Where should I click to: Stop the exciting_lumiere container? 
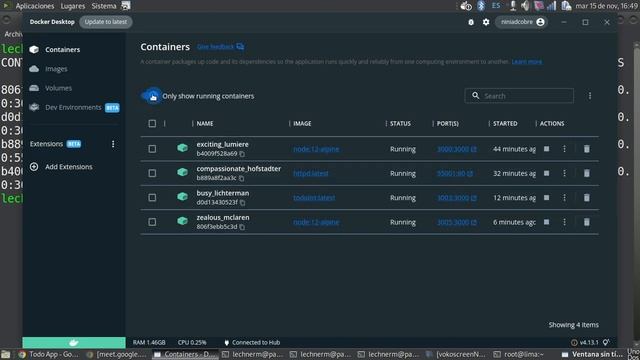[547, 149]
